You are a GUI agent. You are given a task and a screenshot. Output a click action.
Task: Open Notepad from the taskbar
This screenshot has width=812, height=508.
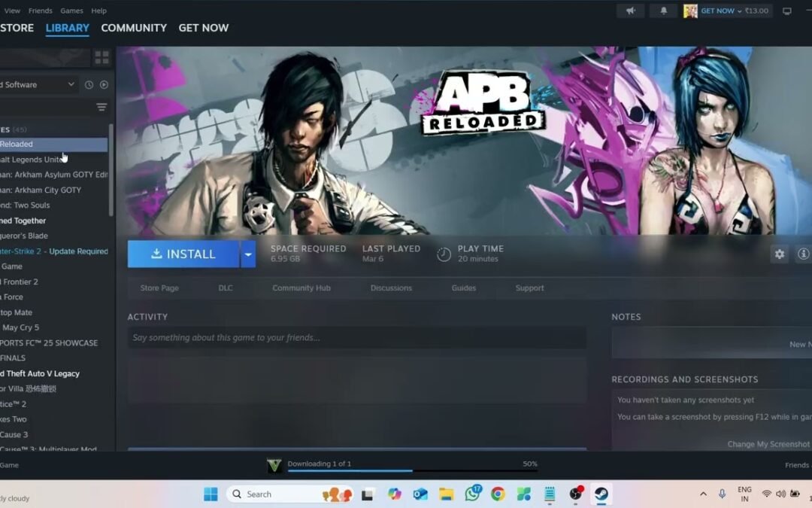[x=550, y=494]
